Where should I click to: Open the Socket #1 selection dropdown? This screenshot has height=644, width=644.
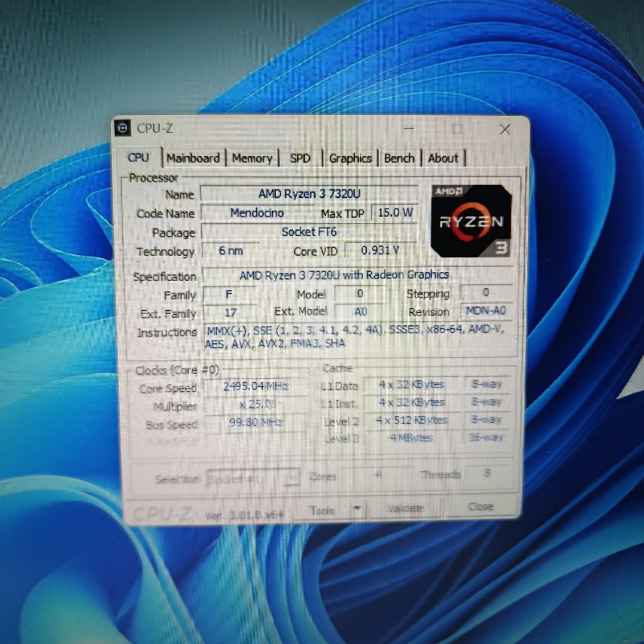pyautogui.click(x=253, y=478)
